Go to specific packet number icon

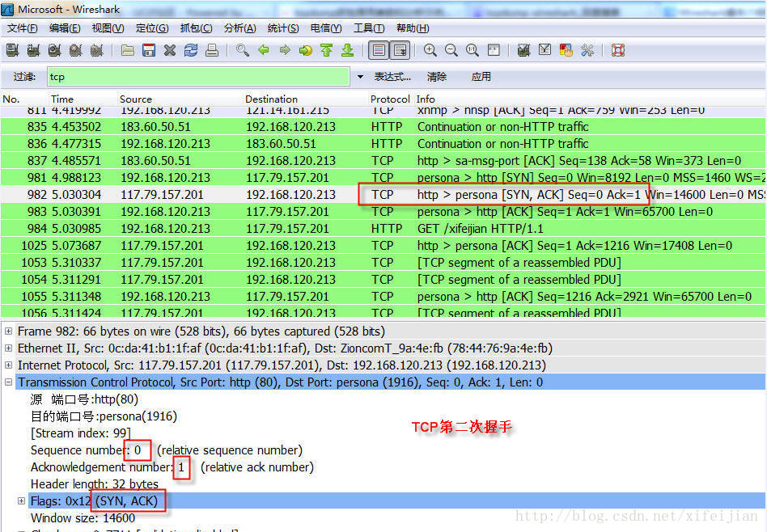tap(306, 50)
